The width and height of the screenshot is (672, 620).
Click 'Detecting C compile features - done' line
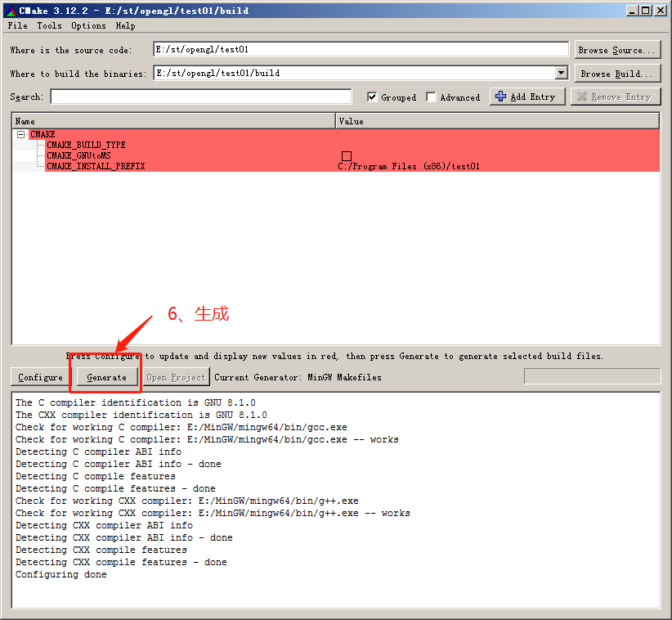tap(115, 488)
